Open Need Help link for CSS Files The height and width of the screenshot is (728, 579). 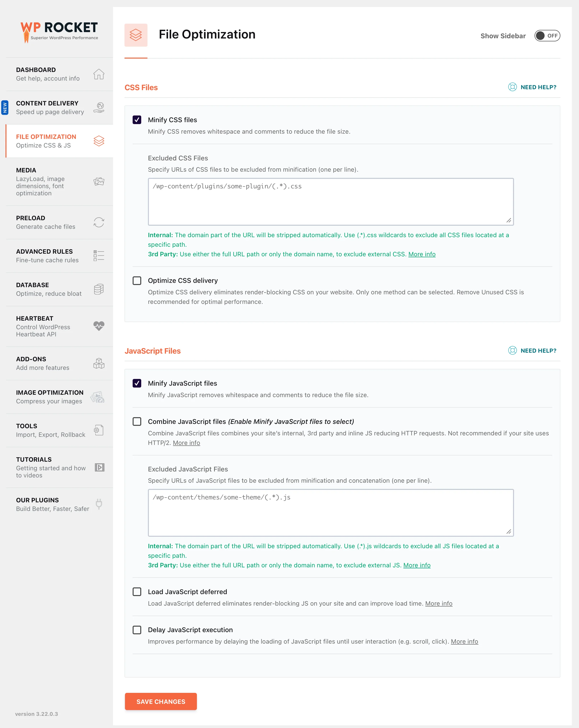pos(532,87)
